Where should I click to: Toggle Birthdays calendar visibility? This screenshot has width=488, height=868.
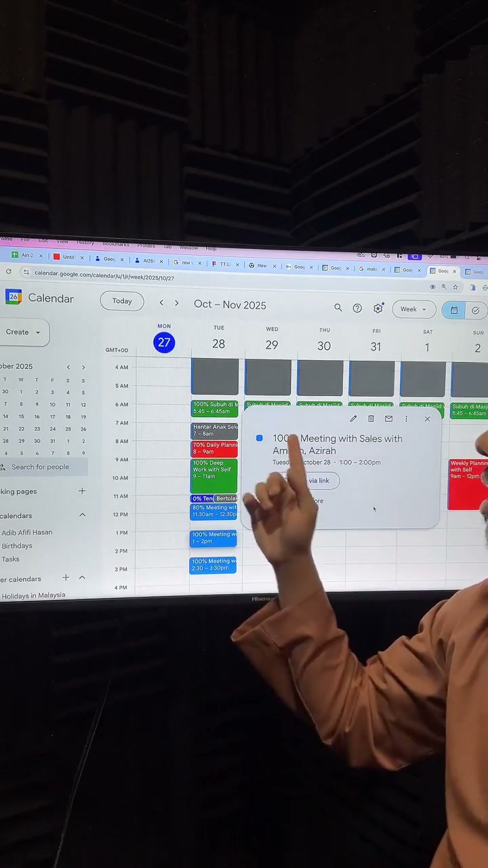point(16,546)
